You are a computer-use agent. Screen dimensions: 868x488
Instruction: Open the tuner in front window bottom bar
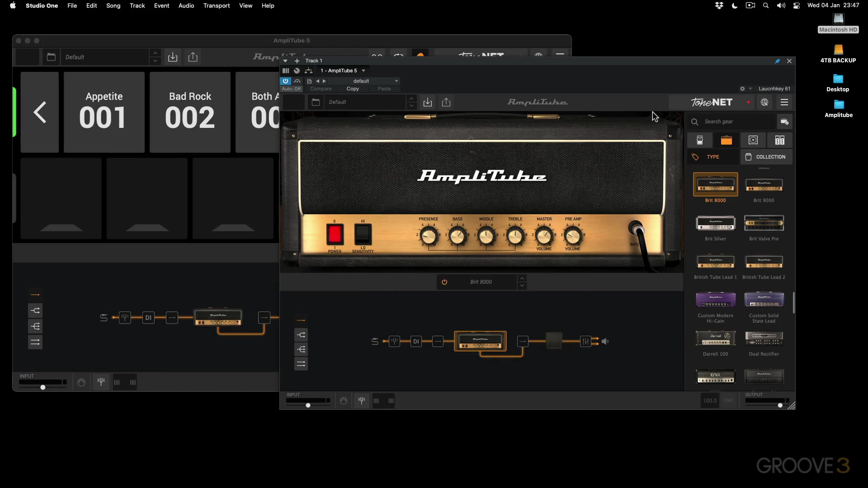click(362, 400)
